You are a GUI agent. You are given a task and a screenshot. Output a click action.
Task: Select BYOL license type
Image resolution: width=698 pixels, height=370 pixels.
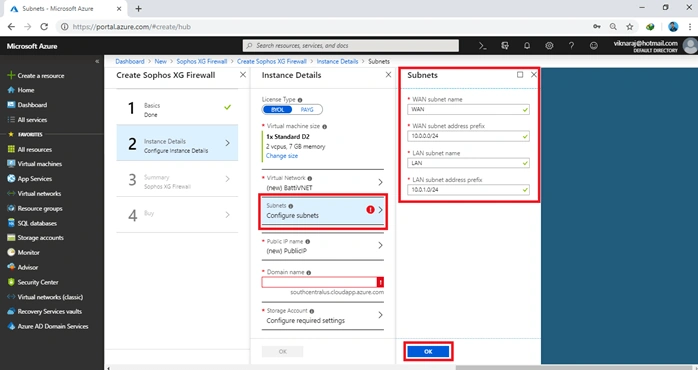277,110
